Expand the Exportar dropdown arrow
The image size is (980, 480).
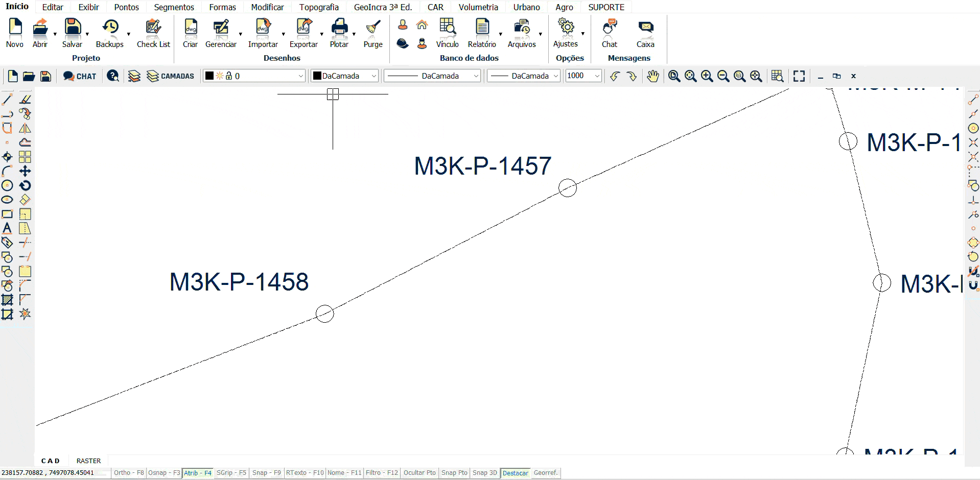tap(322, 34)
